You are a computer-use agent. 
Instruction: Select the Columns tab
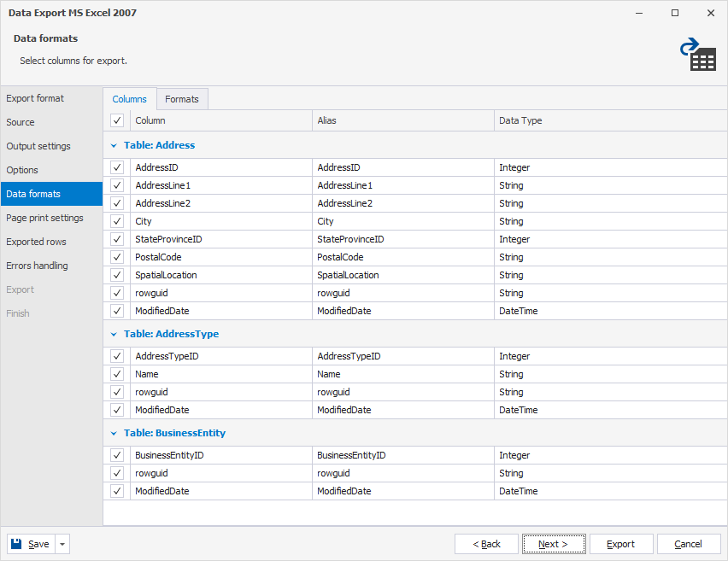pyautogui.click(x=130, y=99)
